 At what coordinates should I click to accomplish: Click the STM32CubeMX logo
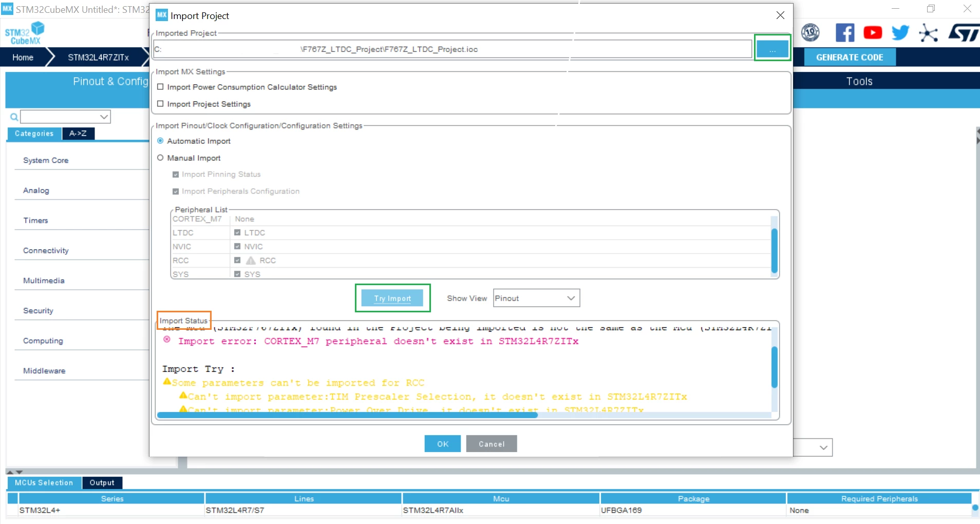(25, 33)
